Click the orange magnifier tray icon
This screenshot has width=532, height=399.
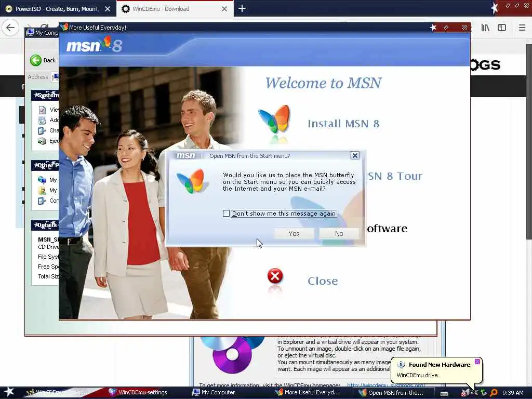click(494, 393)
